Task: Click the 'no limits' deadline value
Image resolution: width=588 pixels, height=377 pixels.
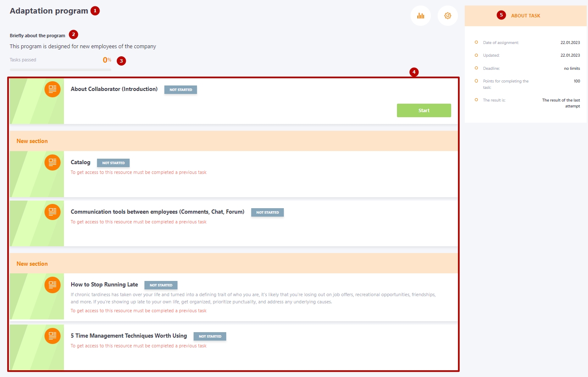Action: point(572,69)
